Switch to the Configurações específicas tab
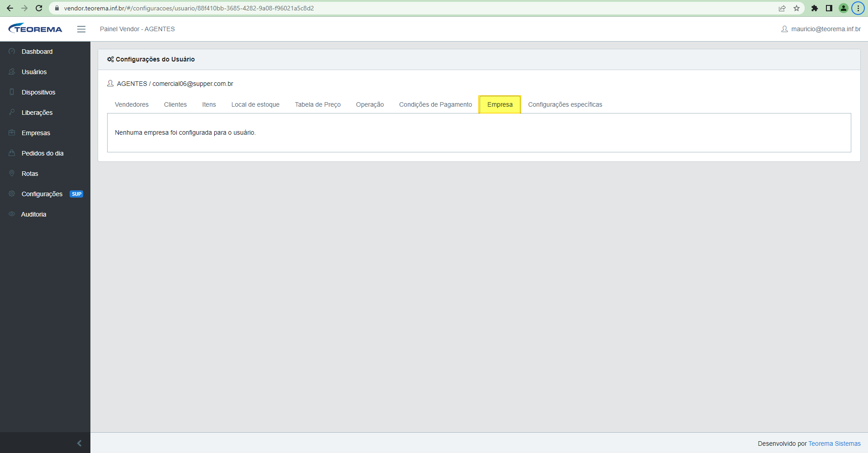Screen dimensions: 868x453 pyautogui.click(x=565, y=104)
